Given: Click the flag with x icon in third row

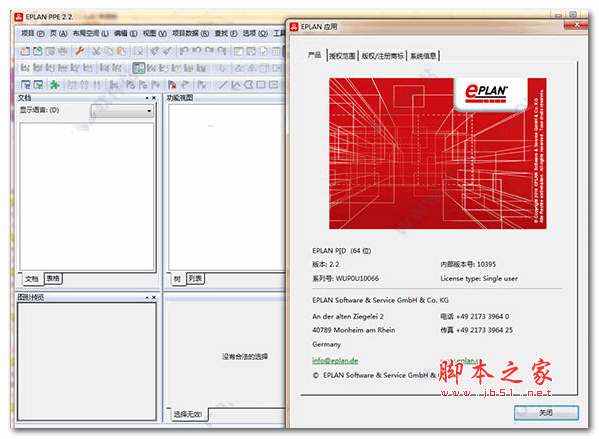Looking at the screenshot, I should pos(202,84).
